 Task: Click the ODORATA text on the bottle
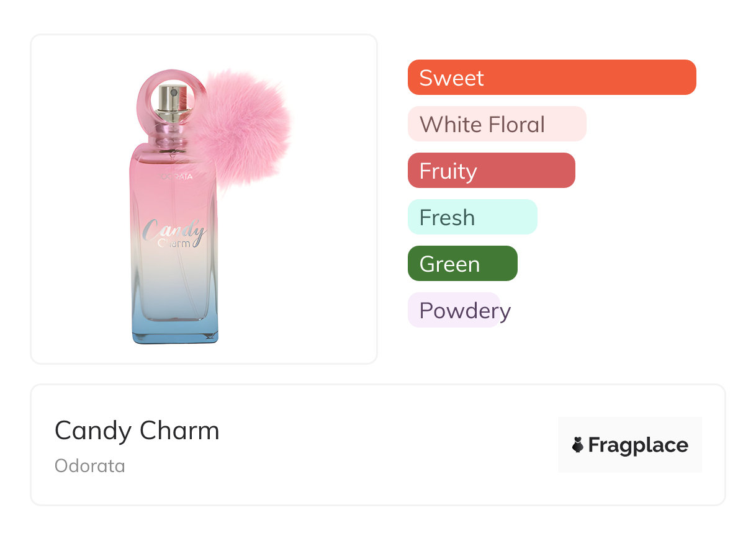click(x=176, y=177)
